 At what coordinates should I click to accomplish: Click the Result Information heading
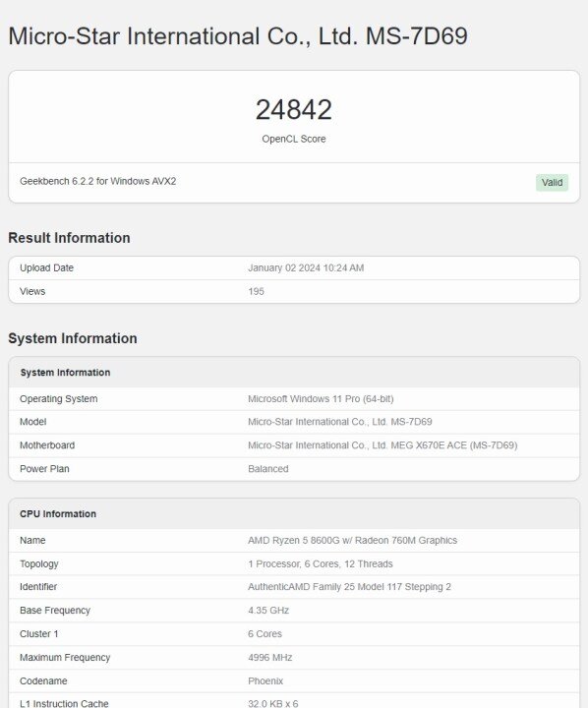tap(69, 238)
